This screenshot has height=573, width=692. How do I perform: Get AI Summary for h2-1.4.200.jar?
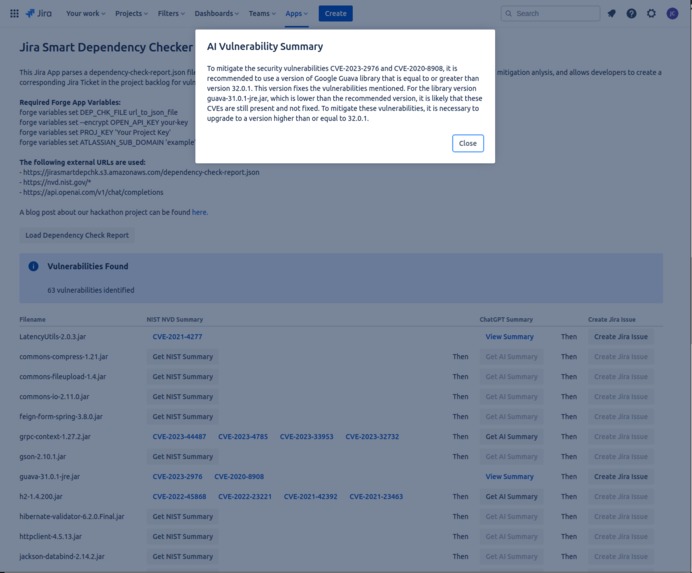(x=511, y=497)
